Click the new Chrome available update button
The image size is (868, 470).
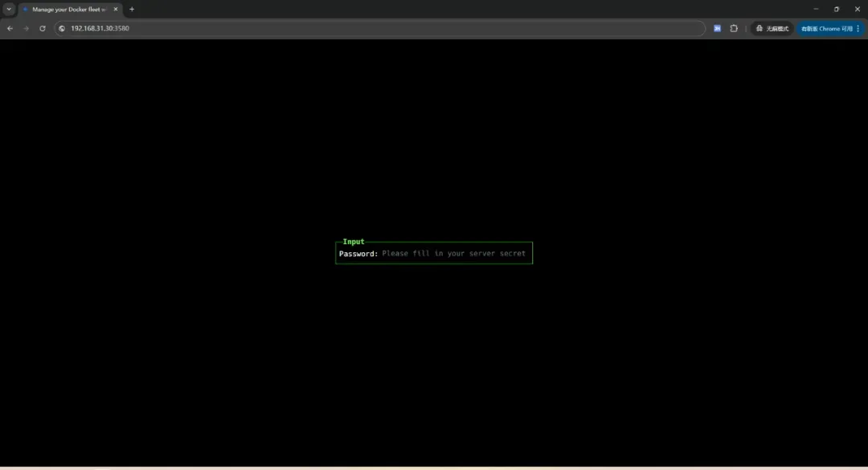[x=826, y=28]
